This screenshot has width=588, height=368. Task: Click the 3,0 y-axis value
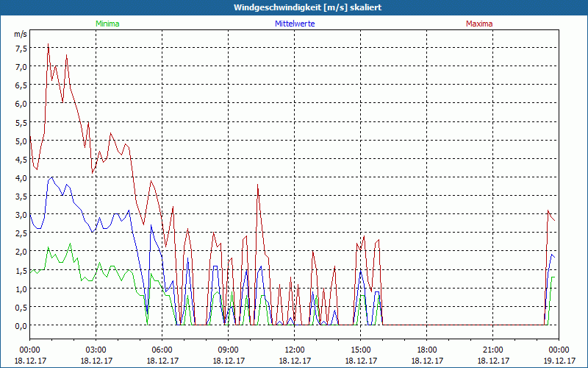pyautogui.click(x=21, y=215)
